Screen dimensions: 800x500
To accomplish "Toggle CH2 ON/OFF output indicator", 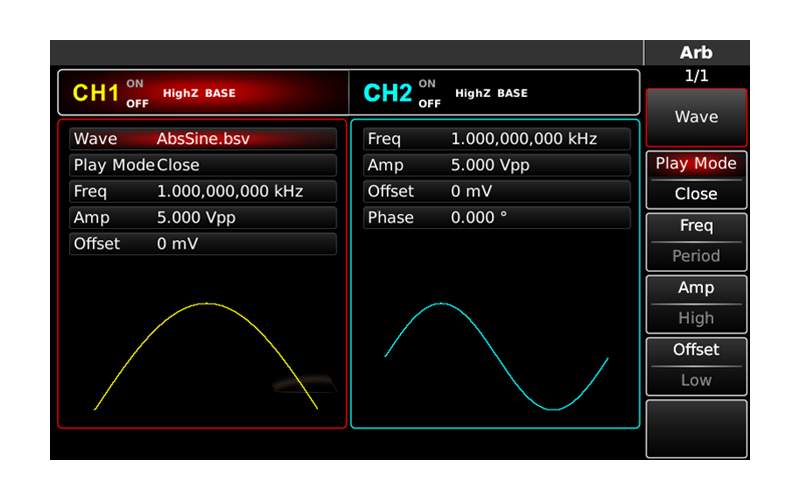I will [429, 93].
